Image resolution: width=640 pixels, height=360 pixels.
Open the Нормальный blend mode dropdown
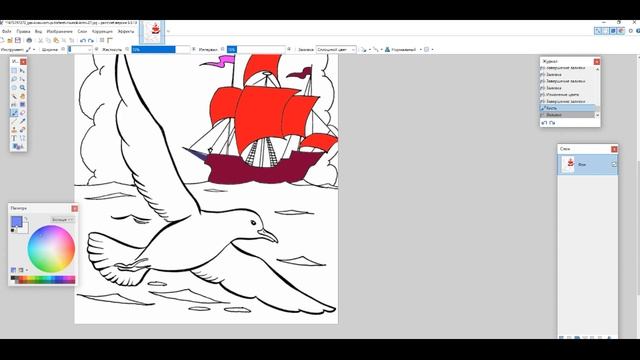[403, 49]
